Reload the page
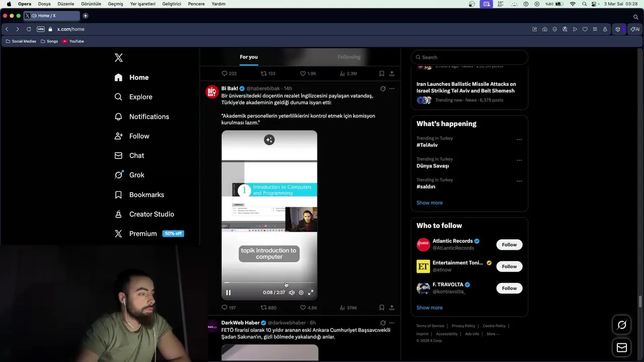The height and width of the screenshot is (362, 644). click(29, 29)
